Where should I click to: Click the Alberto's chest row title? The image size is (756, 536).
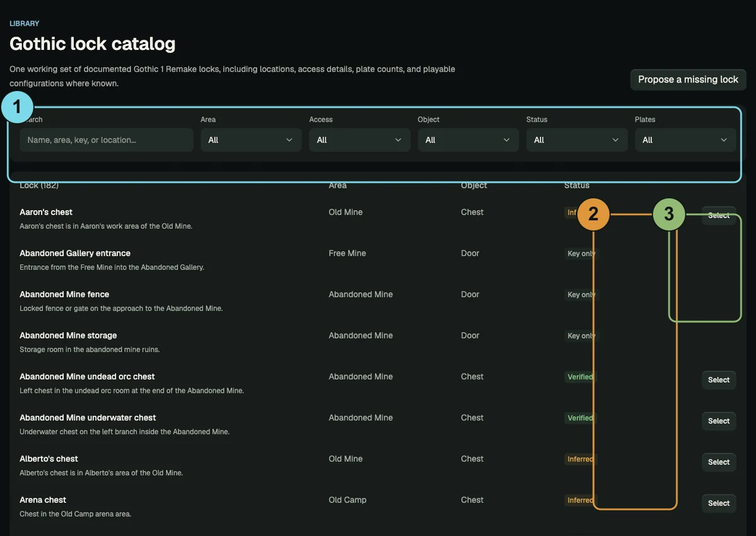[49, 458]
